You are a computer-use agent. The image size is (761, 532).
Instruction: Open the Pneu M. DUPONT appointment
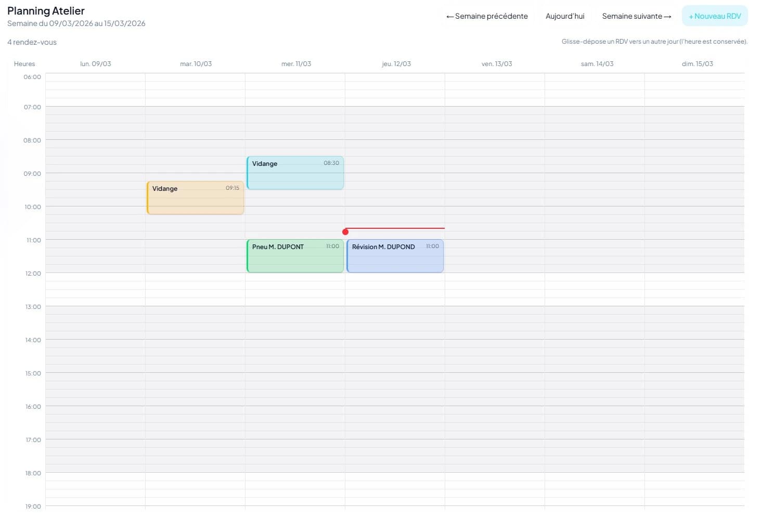coord(295,255)
